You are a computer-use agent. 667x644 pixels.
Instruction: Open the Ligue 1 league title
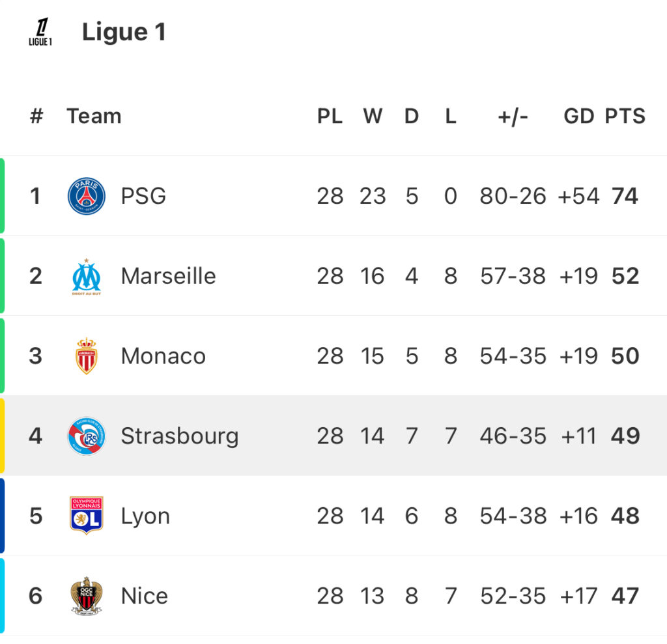click(124, 32)
